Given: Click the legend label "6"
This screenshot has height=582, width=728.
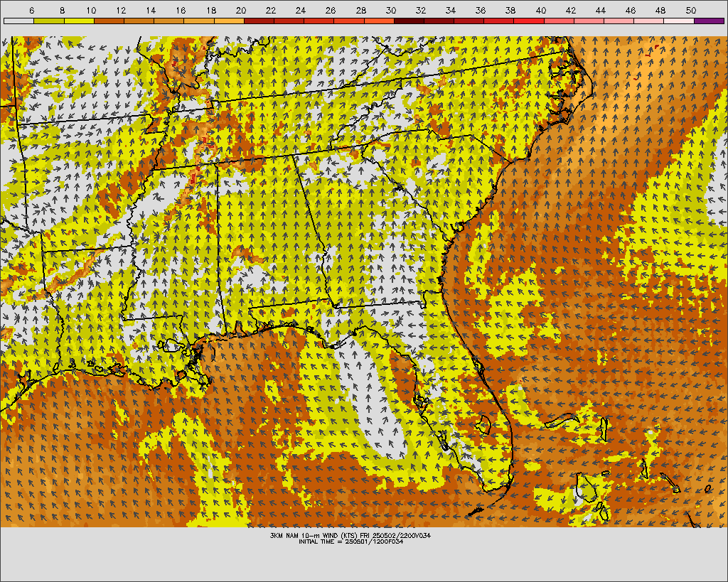Looking at the screenshot, I should click(x=31, y=10).
